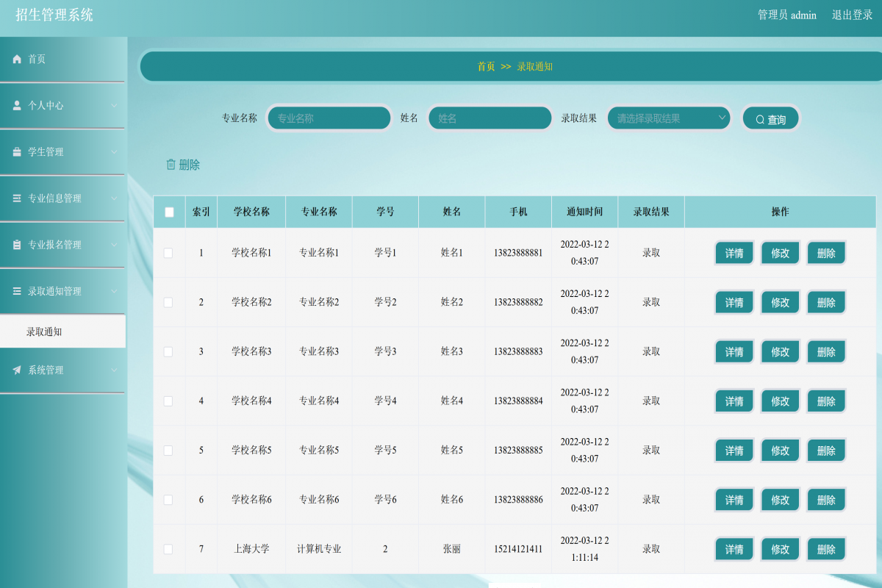Click the 学生管理 icon in sidebar
This screenshot has height=588, width=882.
(16, 151)
